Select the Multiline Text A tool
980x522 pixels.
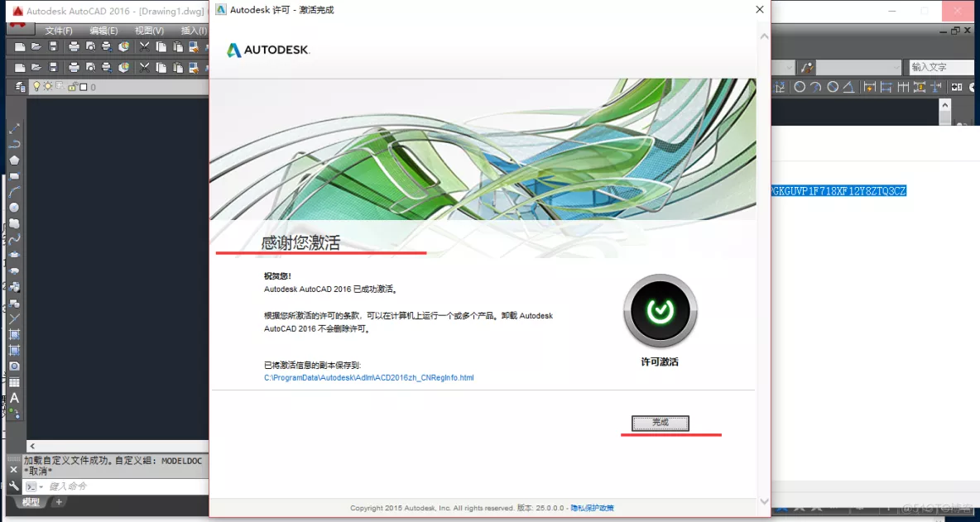tap(14, 398)
